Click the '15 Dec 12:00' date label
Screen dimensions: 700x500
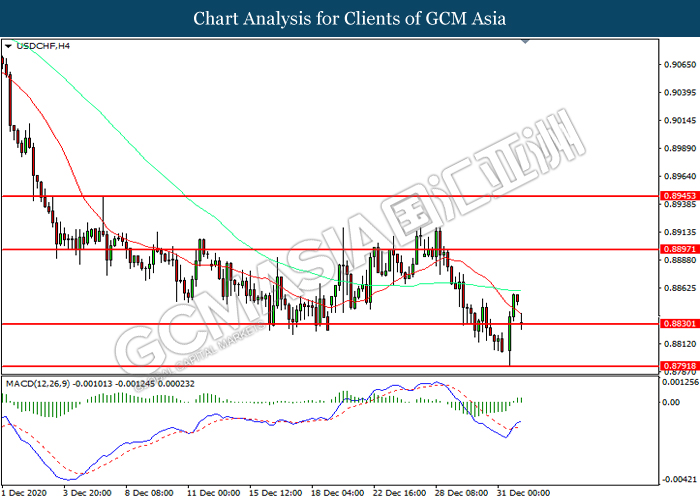point(274,492)
